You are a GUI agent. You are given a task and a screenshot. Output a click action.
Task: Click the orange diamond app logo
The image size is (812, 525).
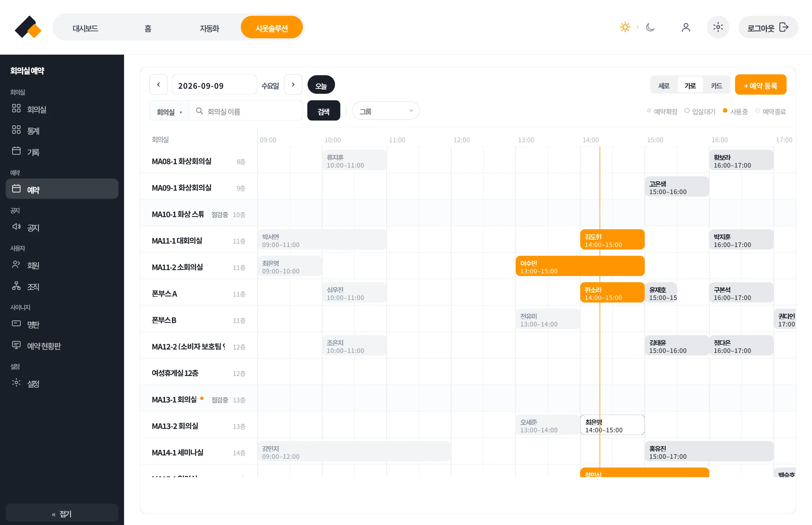click(x=28, y=27)
